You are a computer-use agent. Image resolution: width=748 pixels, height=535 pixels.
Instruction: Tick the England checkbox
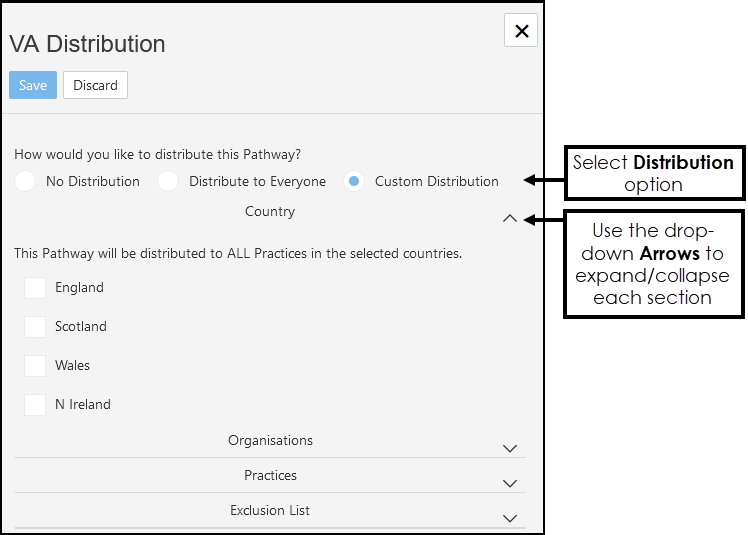pos(35,288)
